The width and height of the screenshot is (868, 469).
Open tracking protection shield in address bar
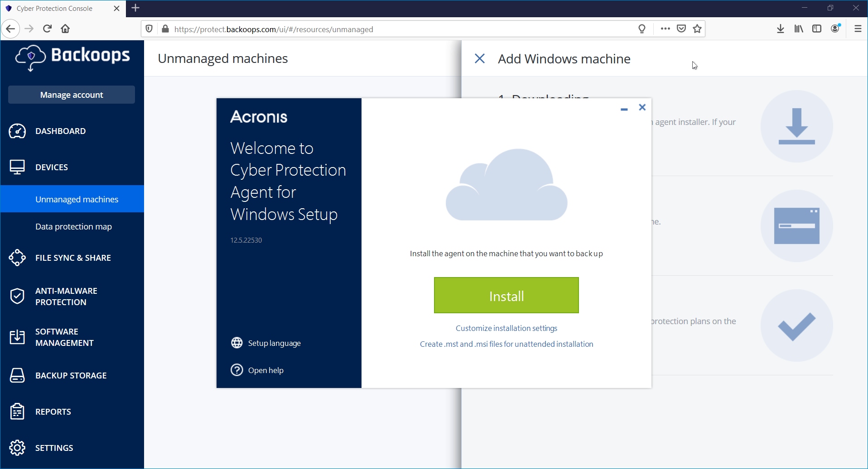(149, 29)
